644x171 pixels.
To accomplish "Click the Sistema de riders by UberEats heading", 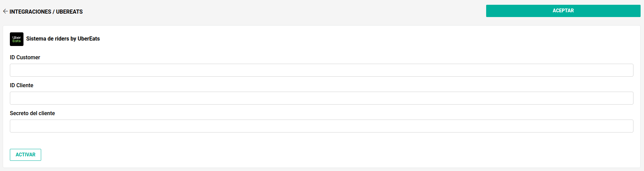I will coord(63,38).
